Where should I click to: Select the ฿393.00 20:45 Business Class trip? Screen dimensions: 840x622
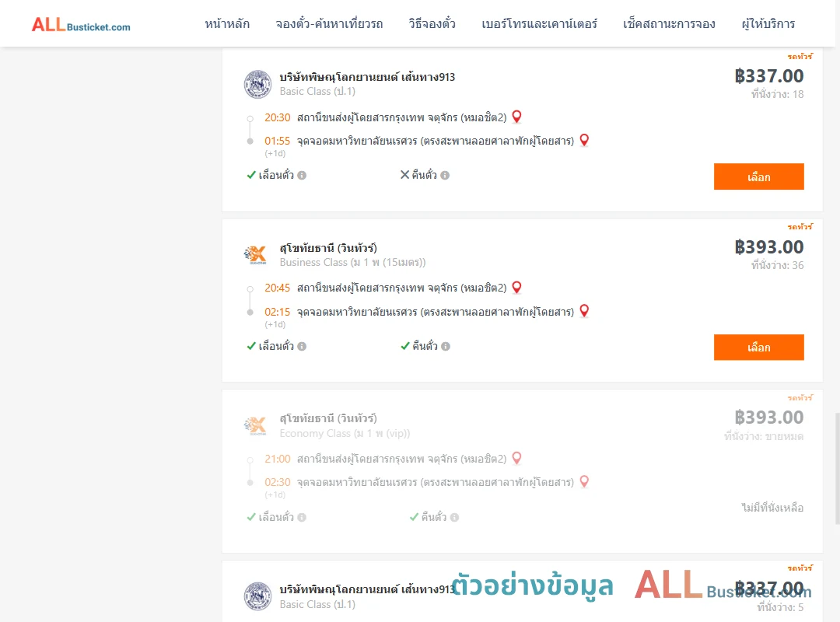(758, 348)
